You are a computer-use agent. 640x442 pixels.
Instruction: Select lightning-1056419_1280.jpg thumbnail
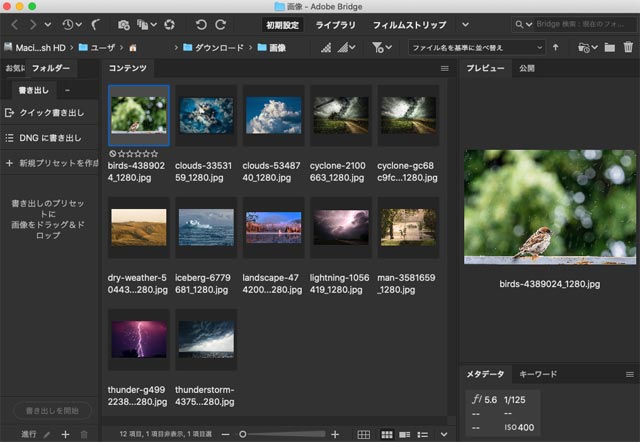pos(341,227)
